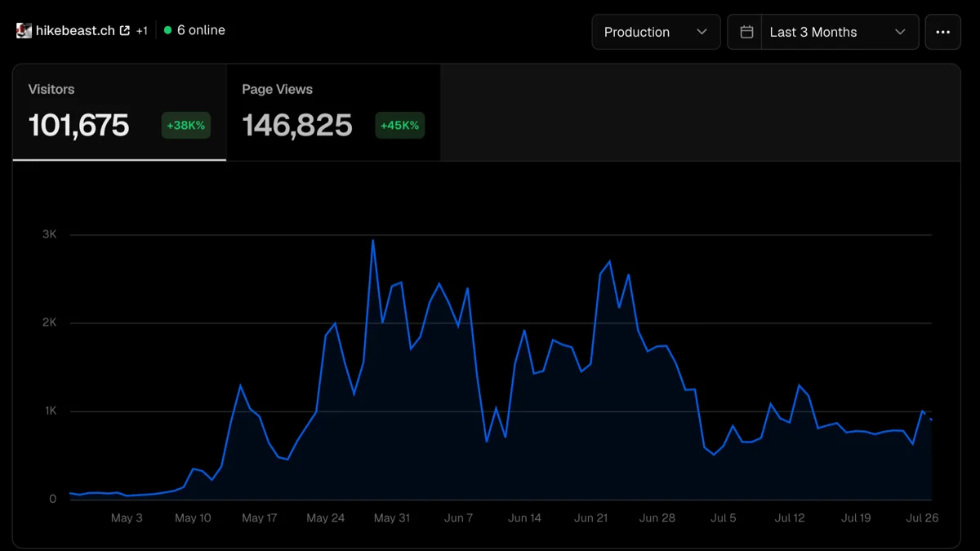Screen dimensions: 980x551
Task: Click the green online status dot
Action: [167, 30]
